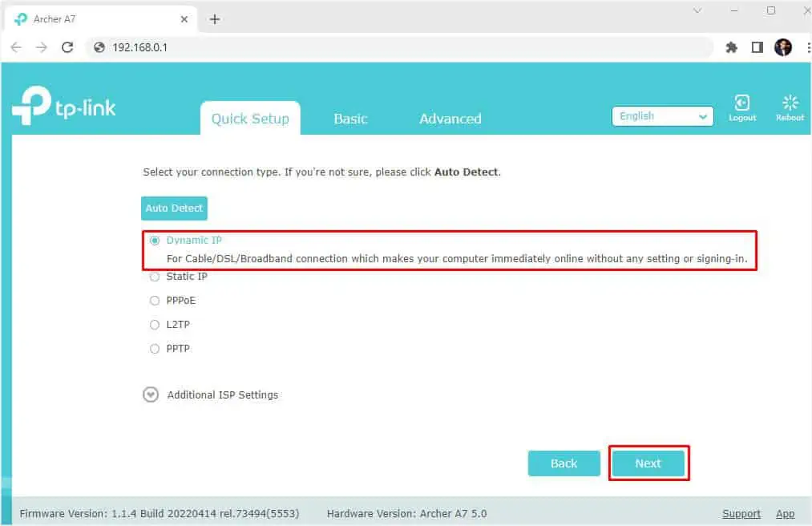Image resolution: width=812 pixels, height=526 pixels.
Task: Choose the L2TP connection option
Action: click(154, 325)
